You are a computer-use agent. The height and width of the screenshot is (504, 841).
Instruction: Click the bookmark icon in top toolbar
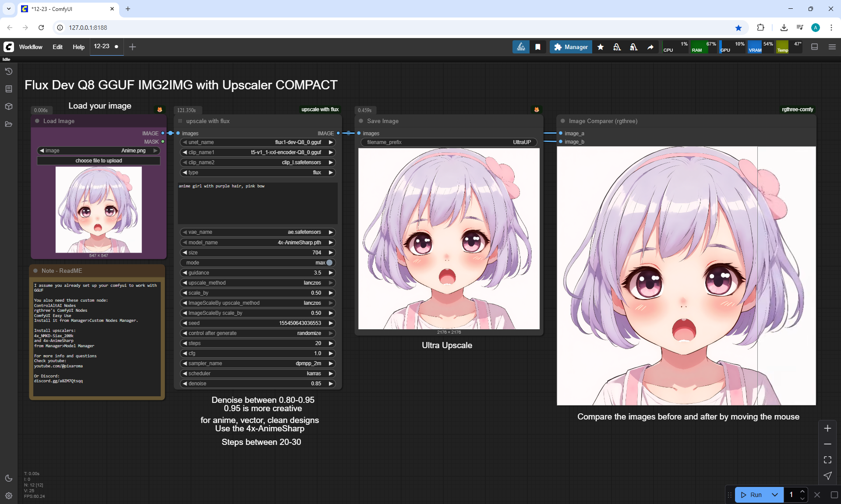click(x=538, y=47)
